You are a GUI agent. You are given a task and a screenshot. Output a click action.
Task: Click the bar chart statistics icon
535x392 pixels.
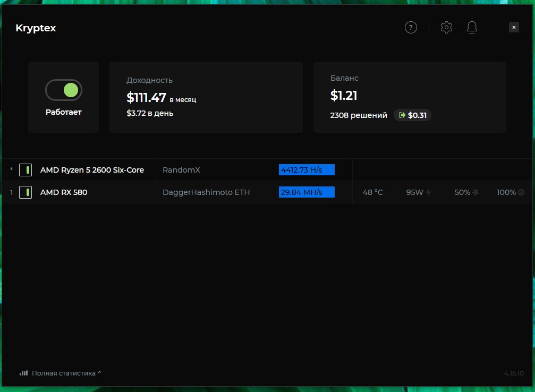coord(23,373)
